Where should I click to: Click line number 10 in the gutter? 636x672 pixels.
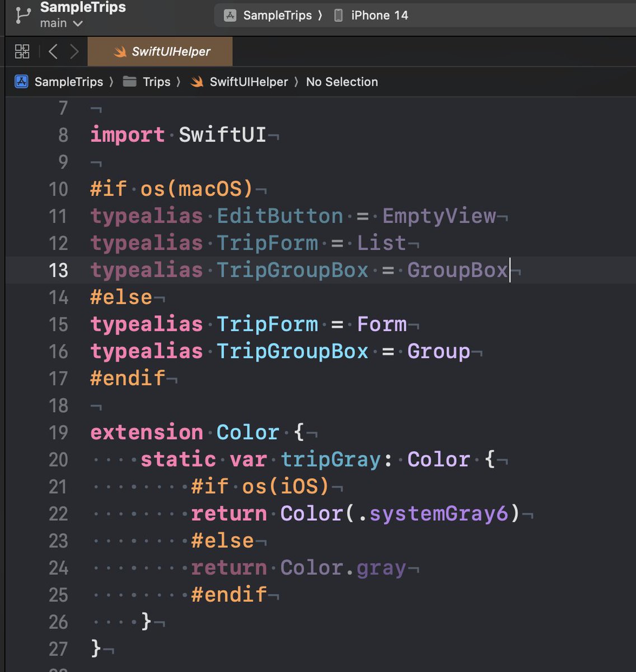58,189
